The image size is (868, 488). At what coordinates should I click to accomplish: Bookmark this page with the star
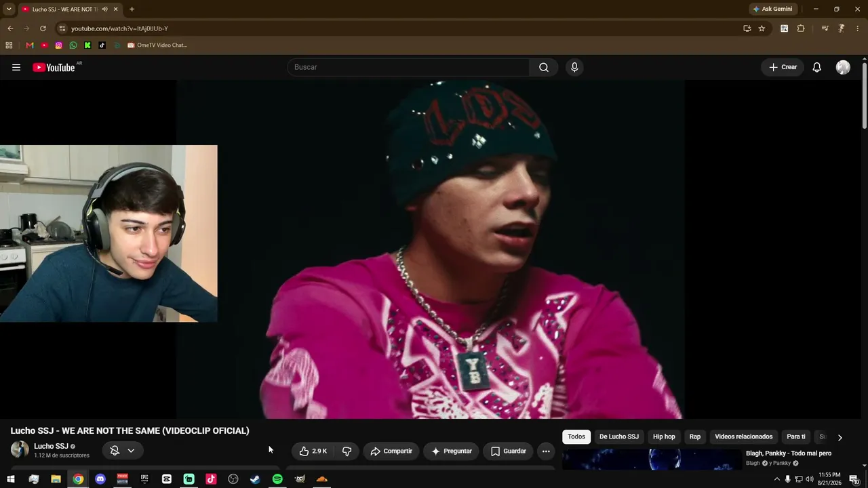(762, 28)
